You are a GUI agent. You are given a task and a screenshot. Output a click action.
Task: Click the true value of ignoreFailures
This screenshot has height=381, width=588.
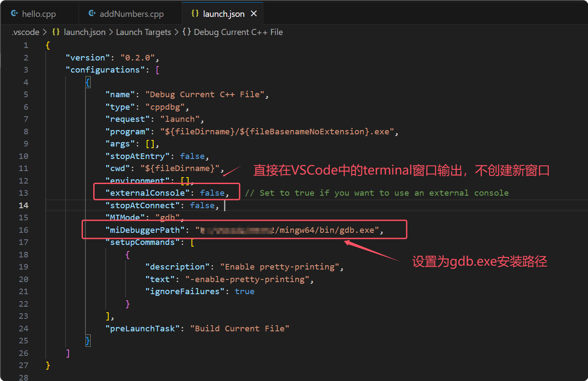coord(245,291)
